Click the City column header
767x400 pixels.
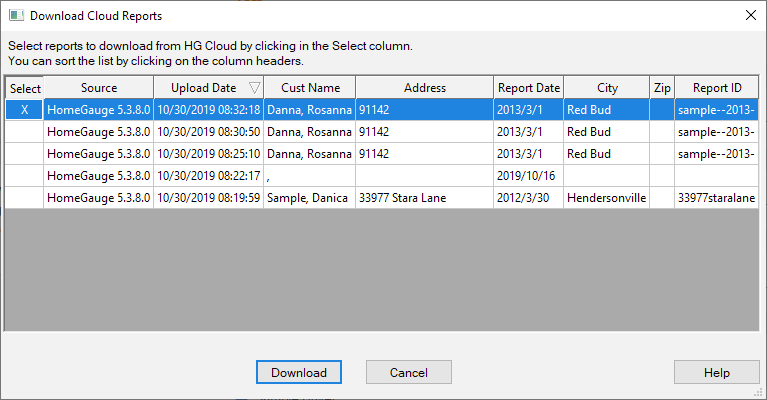[607, 88]
